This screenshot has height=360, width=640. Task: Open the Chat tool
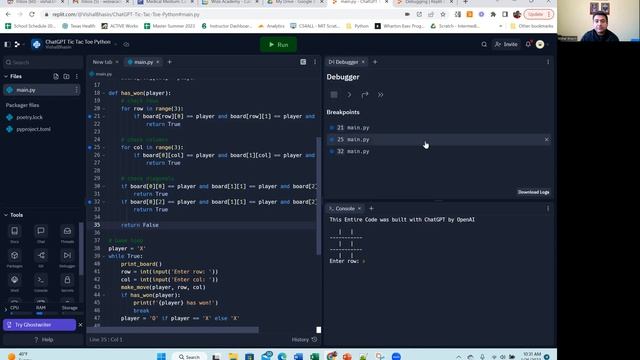pyautogui.click(x=41, y=234)
